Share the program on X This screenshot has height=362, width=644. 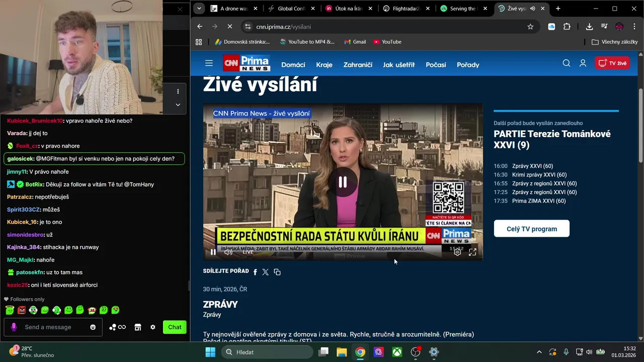pyautogui.click(x=266, y=272)
